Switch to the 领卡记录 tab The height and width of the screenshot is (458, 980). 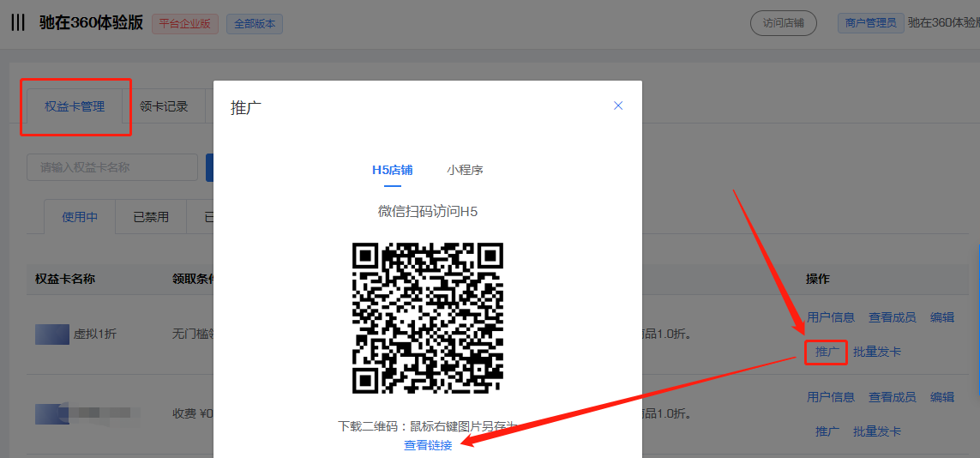[x=164, y=106]
